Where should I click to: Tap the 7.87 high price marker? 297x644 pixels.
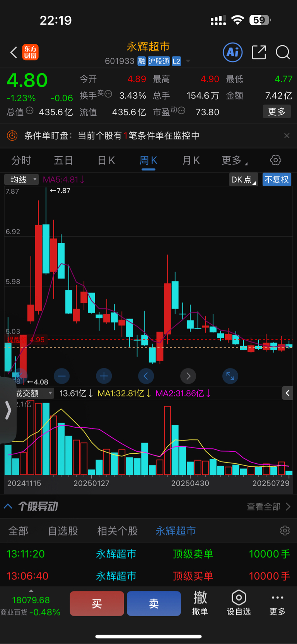tap(60, 191)
